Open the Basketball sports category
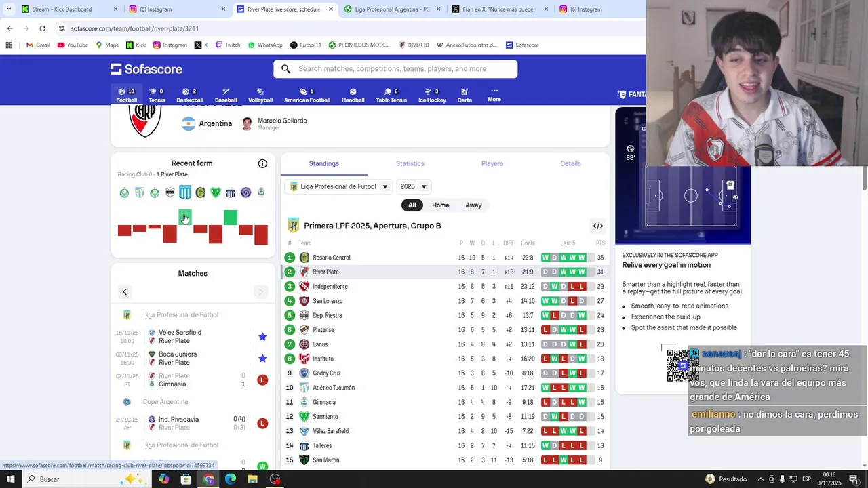This screenshot has width=868, height=488. click(190, 96)
